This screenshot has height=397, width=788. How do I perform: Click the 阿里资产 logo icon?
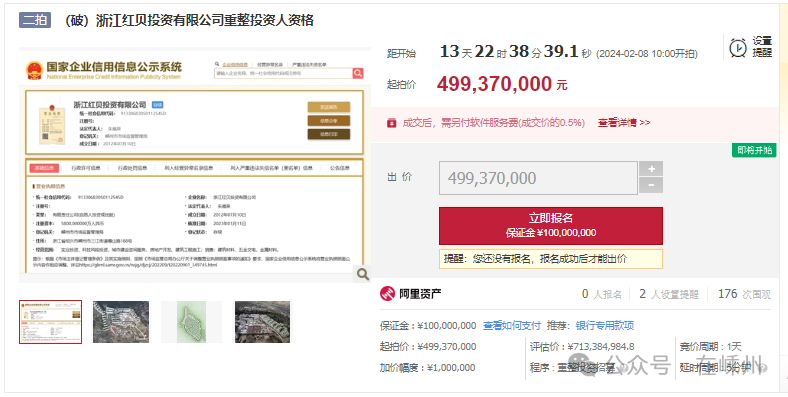(387, 294)
